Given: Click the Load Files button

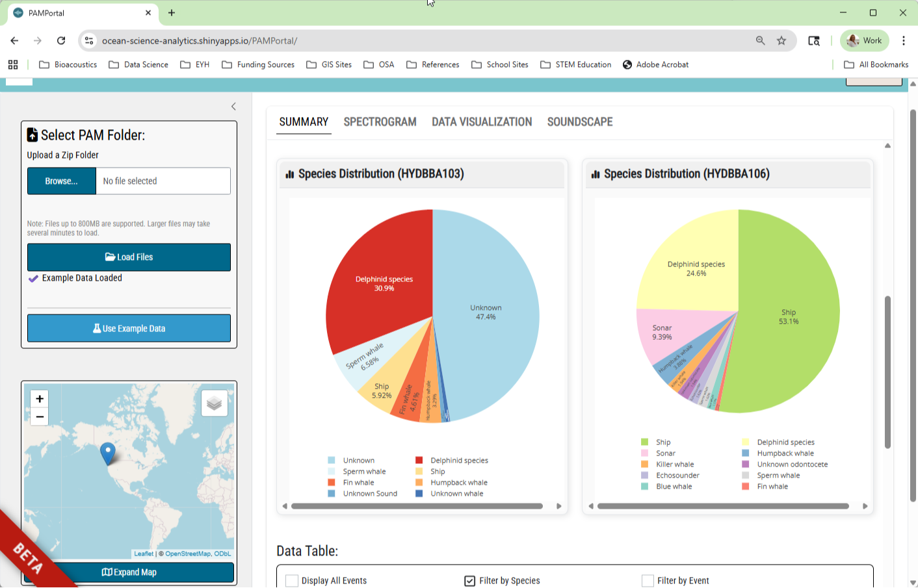Looking at the screenshot, I should (x=129, y=257).
